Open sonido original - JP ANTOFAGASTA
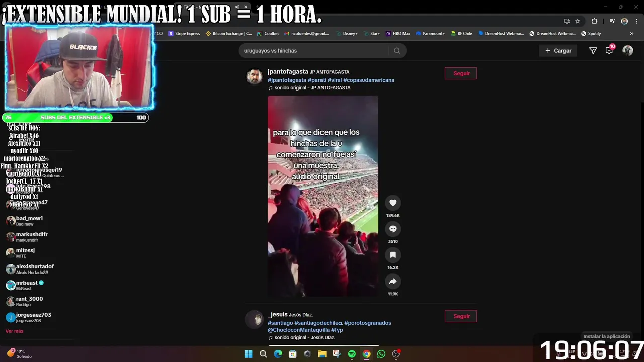644x362 pixels. coord(309,88)
